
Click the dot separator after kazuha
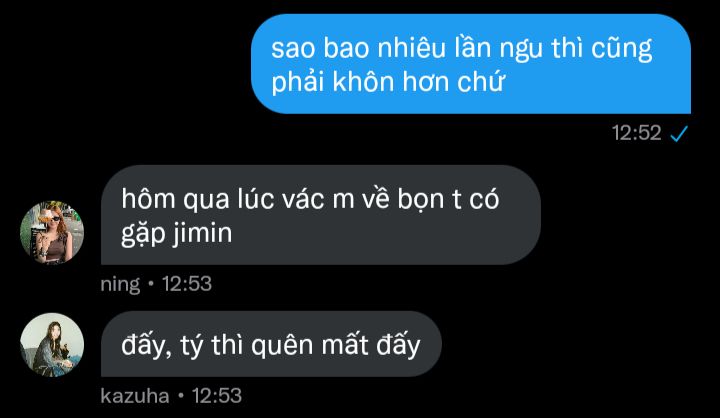pyautogui.click(x=180, y=396)
